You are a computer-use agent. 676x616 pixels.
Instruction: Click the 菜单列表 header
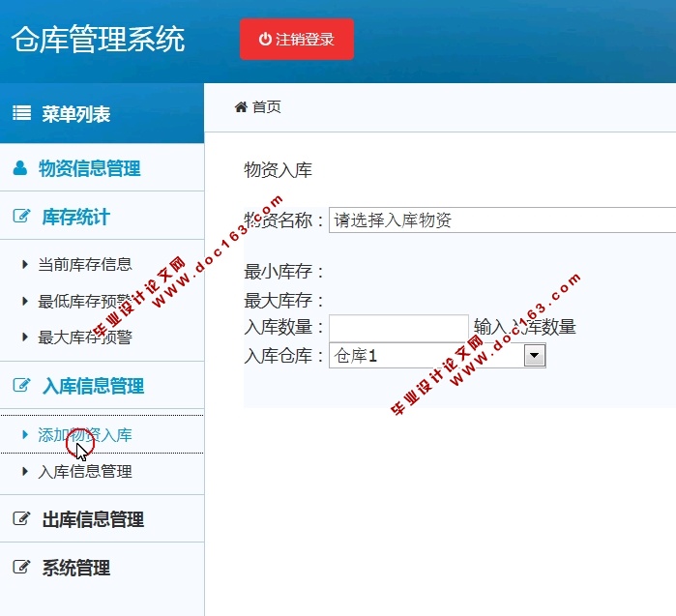point(76,114)
